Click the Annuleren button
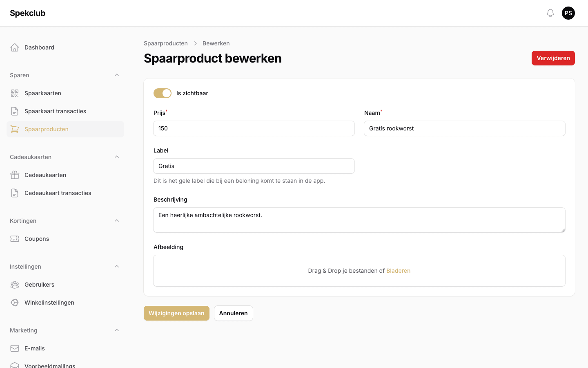Viewport: 588px width, 368px height. coord(233,313)
